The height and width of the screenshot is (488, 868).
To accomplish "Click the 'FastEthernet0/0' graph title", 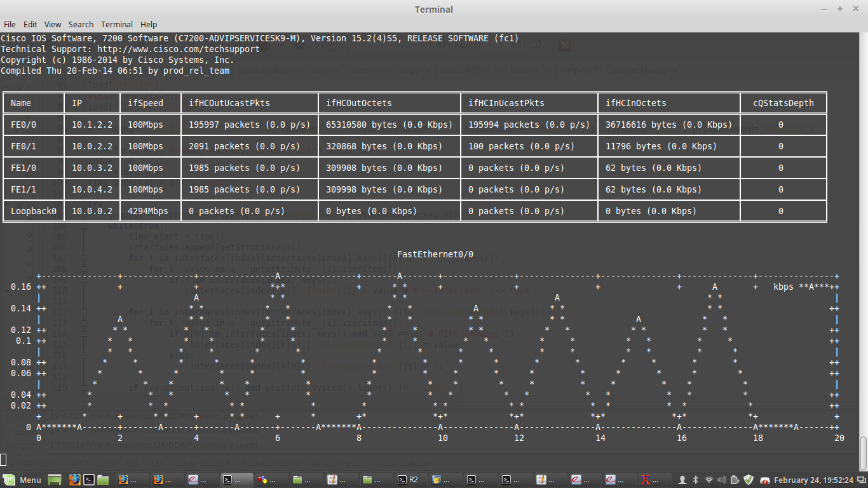I will coord(435,254).
